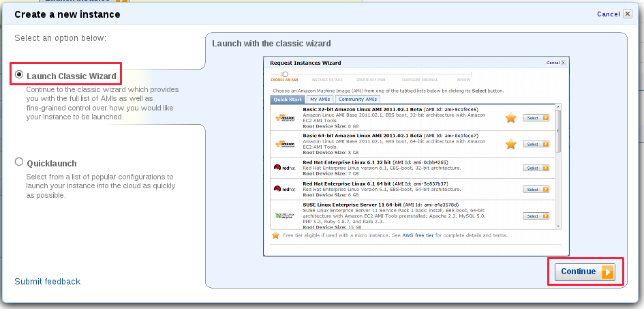This screenshot has width=644, height=309.
Task: Click Select for Basic 64-bit Amazon Linux AMI
Action: (x=536, y=144)
